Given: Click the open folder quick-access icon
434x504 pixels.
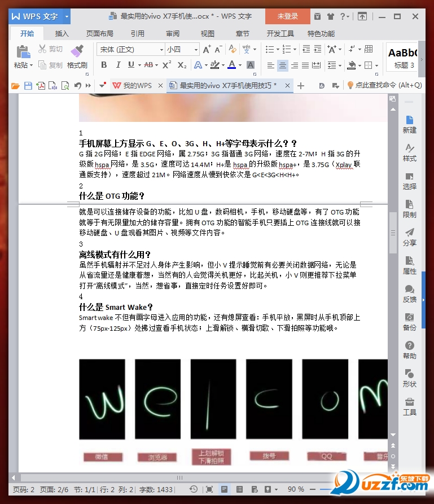Looking at the screenshot, I should 15,85.
